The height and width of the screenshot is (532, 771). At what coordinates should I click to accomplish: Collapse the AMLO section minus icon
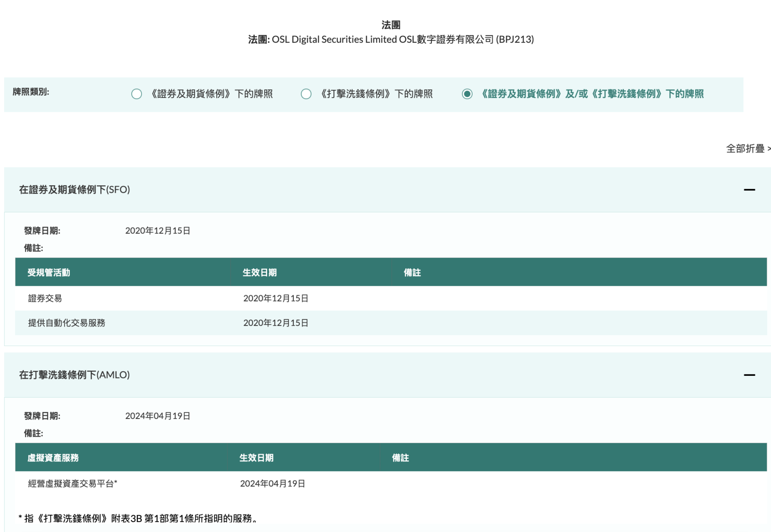coord(749,375)
